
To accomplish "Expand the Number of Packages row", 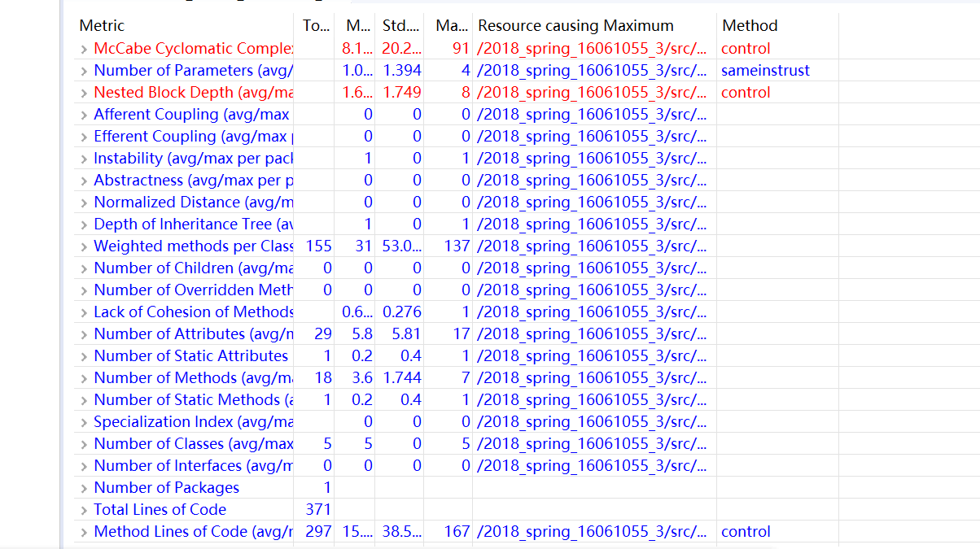I will click(x=84, y=488).
